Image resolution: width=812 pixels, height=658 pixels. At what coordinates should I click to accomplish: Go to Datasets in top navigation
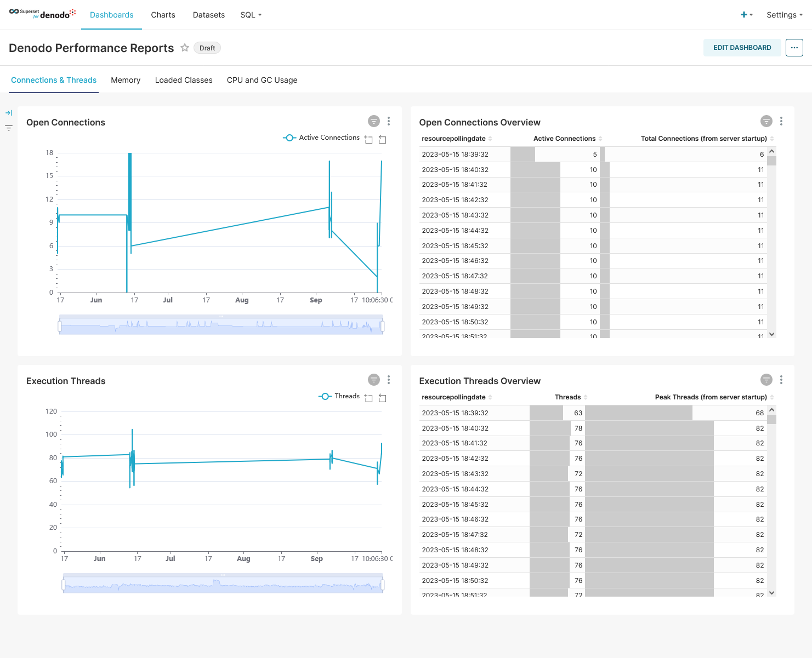point(209,15)
